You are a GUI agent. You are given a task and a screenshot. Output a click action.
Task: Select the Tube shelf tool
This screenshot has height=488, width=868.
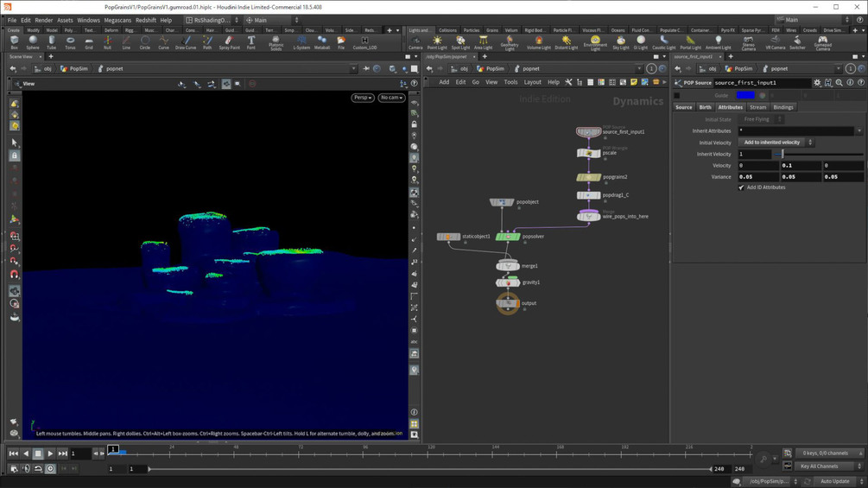click(52, 42)
